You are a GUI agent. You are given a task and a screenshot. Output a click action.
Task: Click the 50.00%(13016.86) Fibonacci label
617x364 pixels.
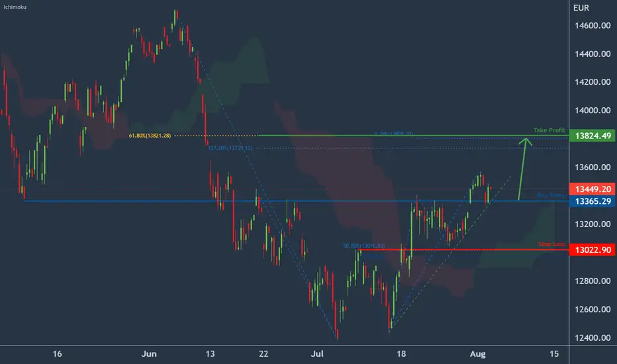[x=364, y=246]
